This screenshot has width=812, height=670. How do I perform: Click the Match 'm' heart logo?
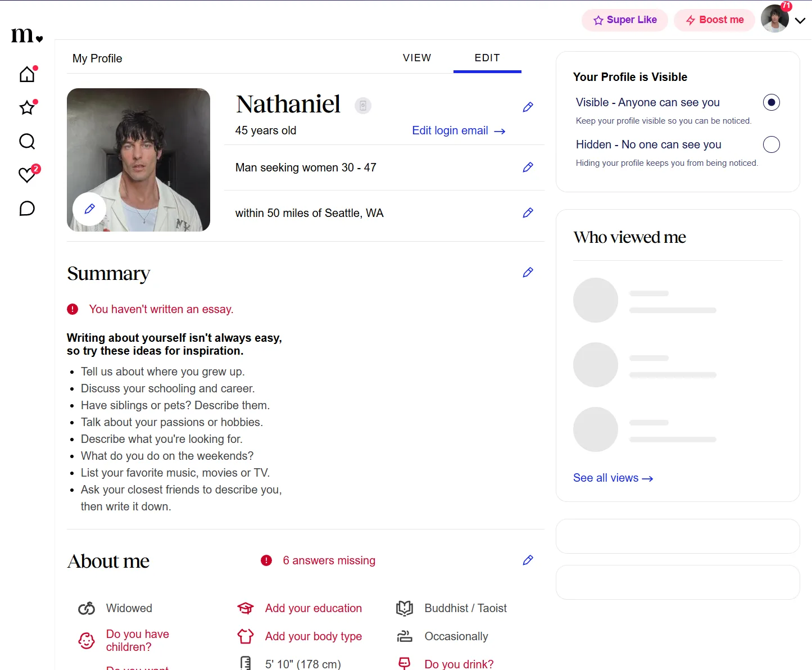[x=27, y=35]
